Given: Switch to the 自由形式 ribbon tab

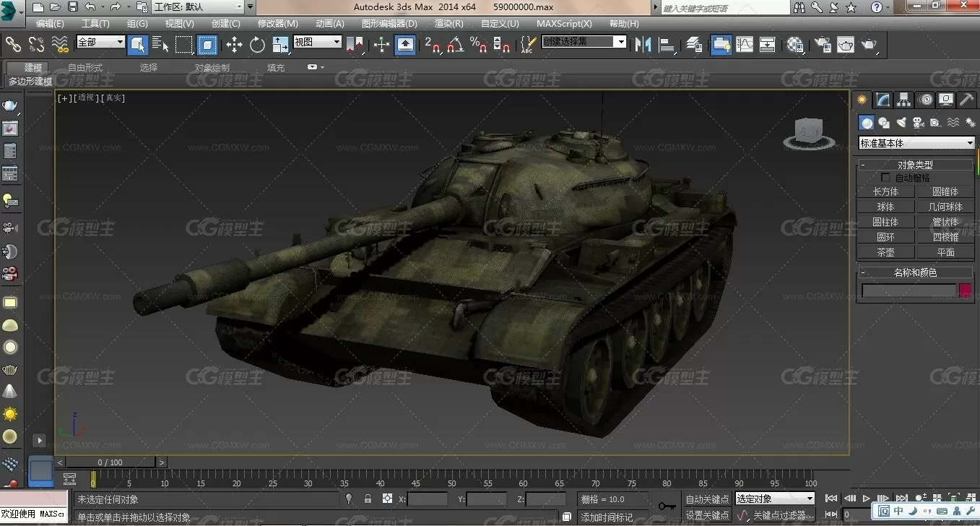Looking at the screenshot, I should 85,68.
